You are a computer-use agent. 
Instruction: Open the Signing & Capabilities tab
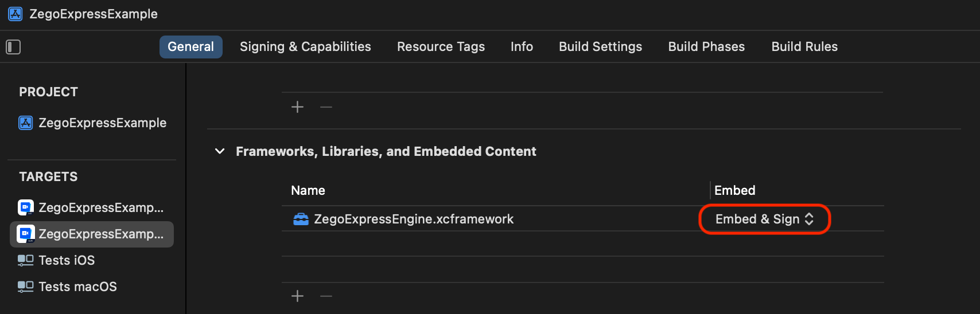[x=305, y=47]
